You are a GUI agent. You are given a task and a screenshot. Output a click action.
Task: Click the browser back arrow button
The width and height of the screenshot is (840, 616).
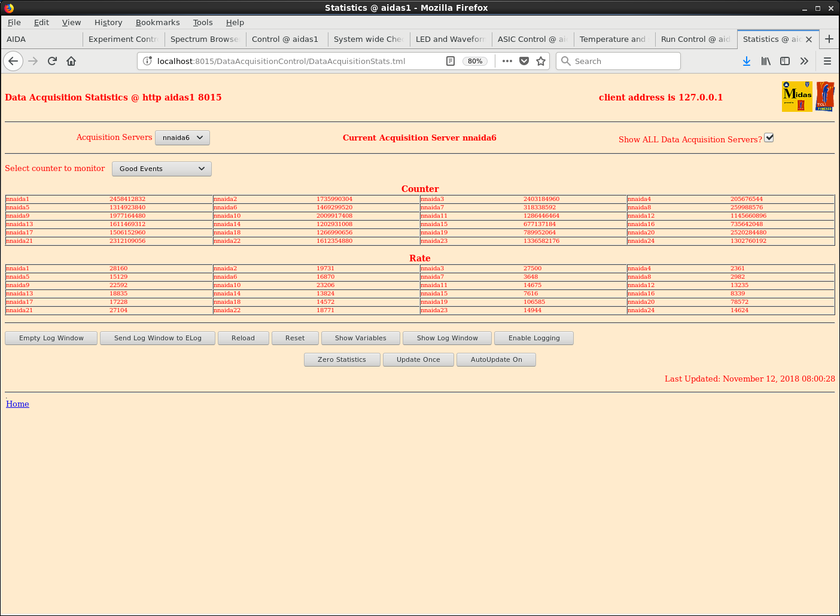[13, 61]
